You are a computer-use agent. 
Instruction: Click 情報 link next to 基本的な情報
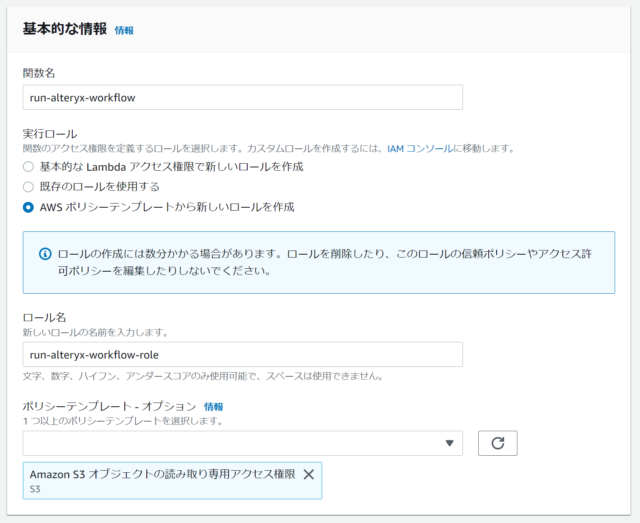pyautogui.click(x=124, y=31)
